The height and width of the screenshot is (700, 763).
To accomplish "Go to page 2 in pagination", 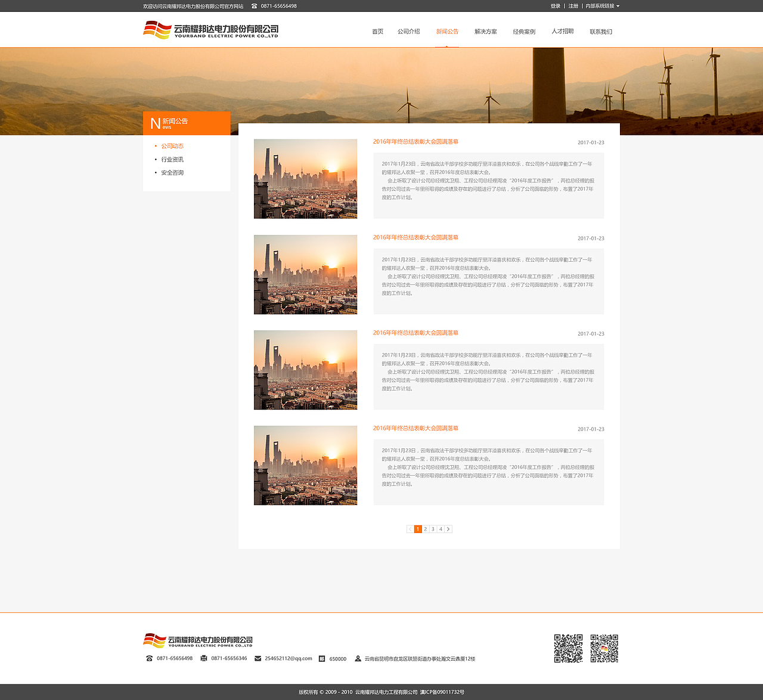I will [x=426, y=529].
